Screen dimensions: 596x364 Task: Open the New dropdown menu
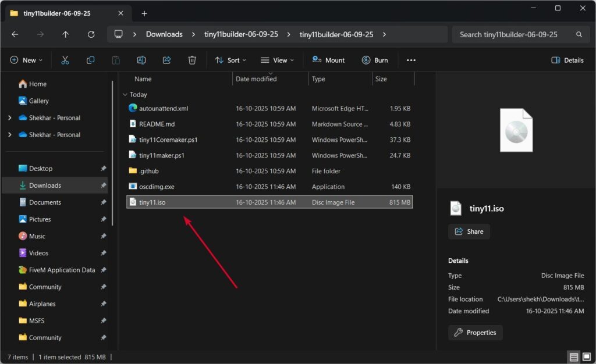(x=26, y=60)
